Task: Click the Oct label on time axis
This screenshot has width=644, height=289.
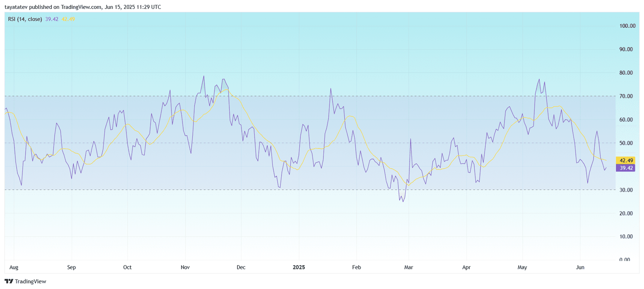Action: click(x=127, y=267)
